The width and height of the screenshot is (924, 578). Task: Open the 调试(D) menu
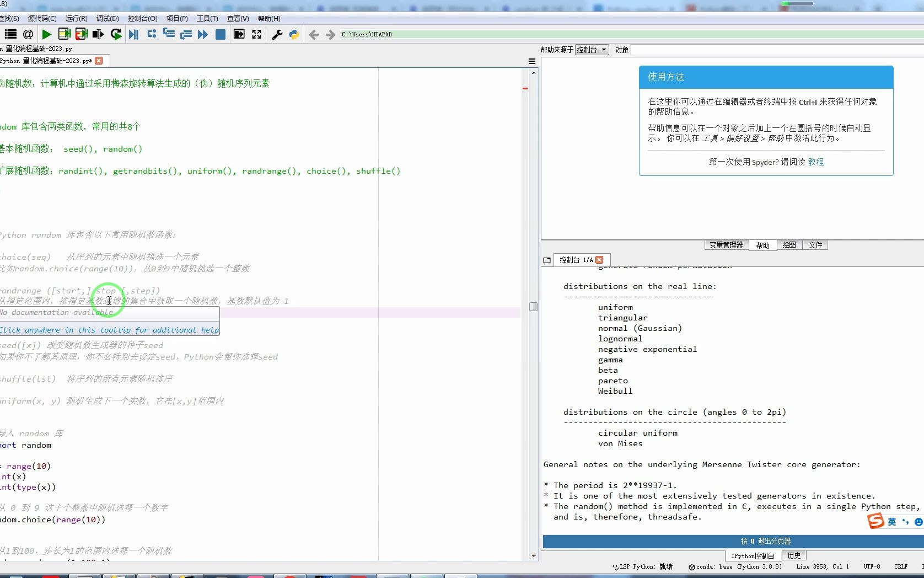[108, 18]
